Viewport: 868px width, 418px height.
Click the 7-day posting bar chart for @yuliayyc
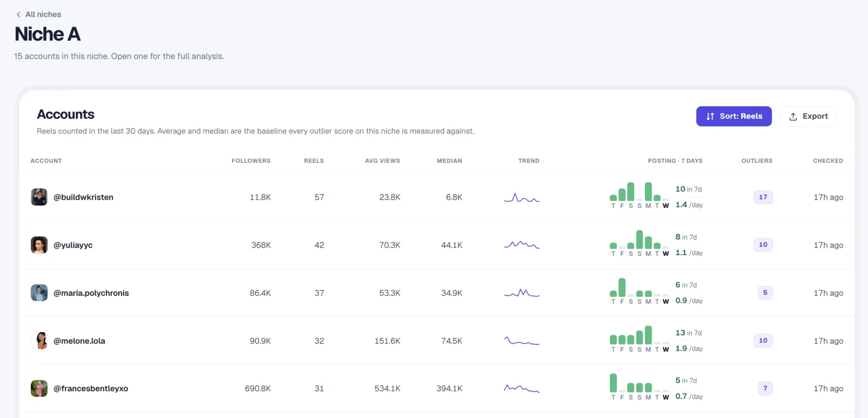(x=640, y=243)
